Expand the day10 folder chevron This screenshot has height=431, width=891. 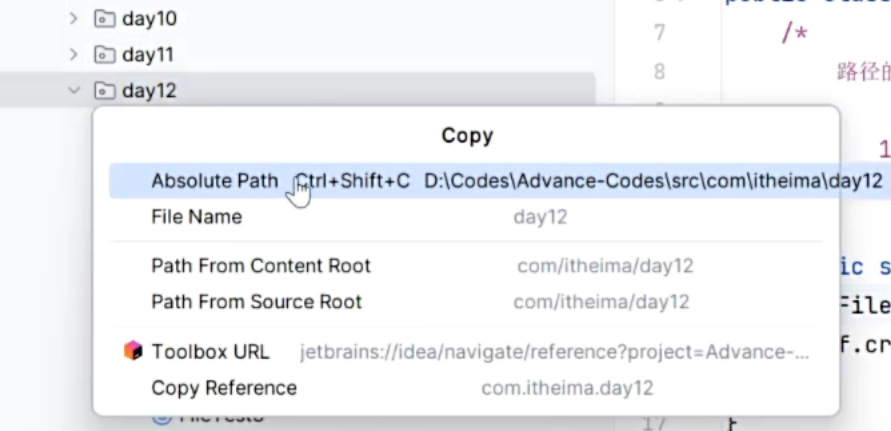coord(73,18)
